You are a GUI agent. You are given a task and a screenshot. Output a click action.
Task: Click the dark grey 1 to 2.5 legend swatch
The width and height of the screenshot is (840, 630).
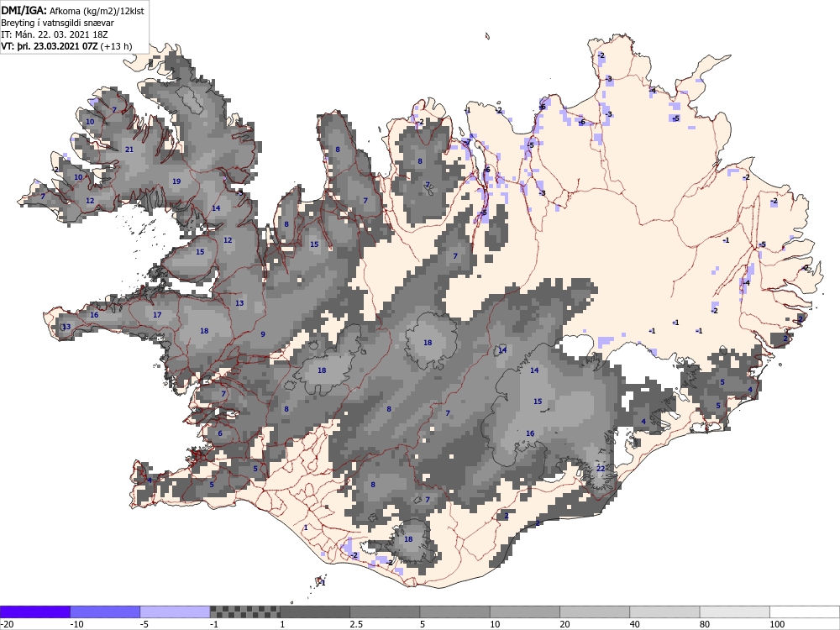[x=315, y=612]
